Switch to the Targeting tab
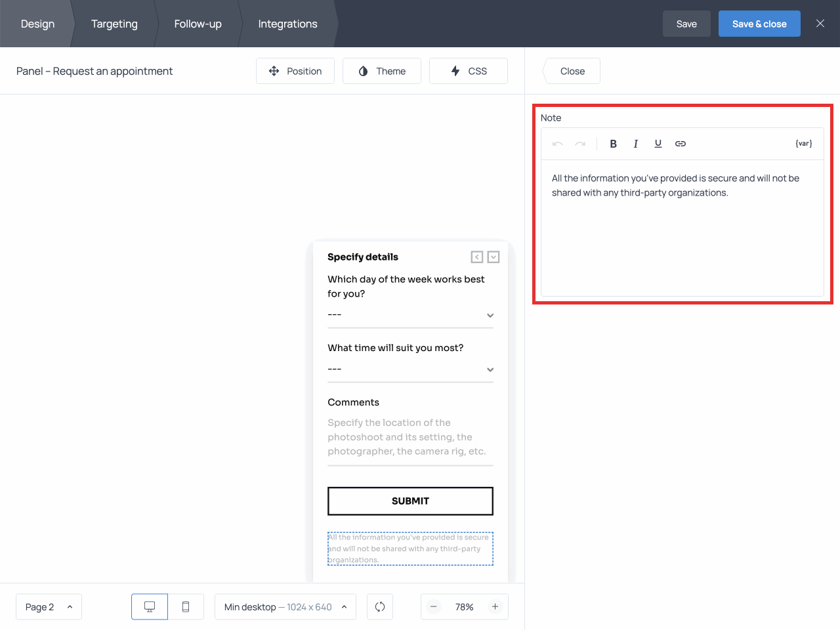 (114, 24)
